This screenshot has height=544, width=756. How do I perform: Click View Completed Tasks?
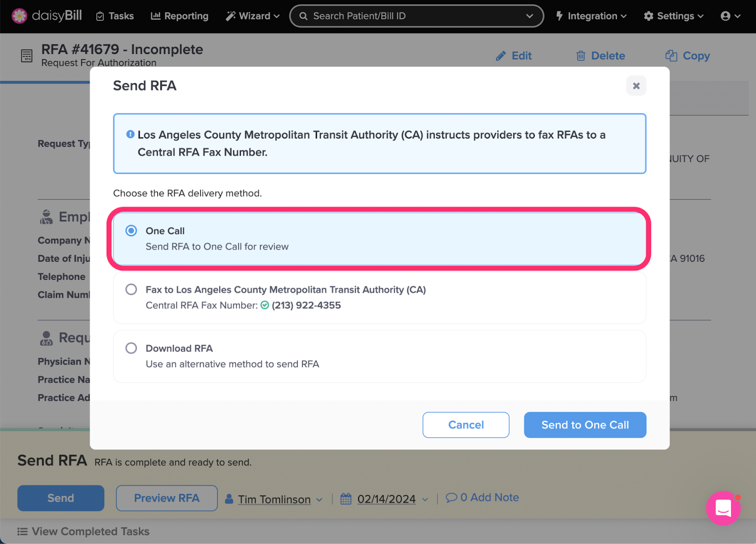click(x=84, y=532)
